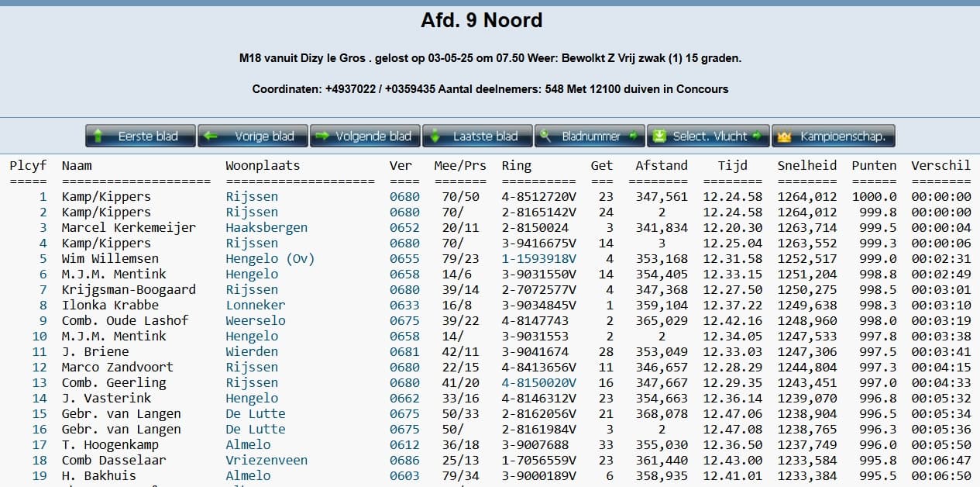Screen dimensions: 980x487
Task: Open the Select. Vlucht flight selector
Action: point(710,136)
